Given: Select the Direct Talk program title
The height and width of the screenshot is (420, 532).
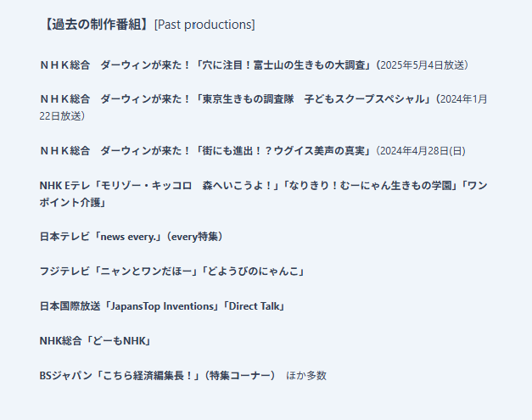Looking at the screenshot, I should tap(252, 306).
